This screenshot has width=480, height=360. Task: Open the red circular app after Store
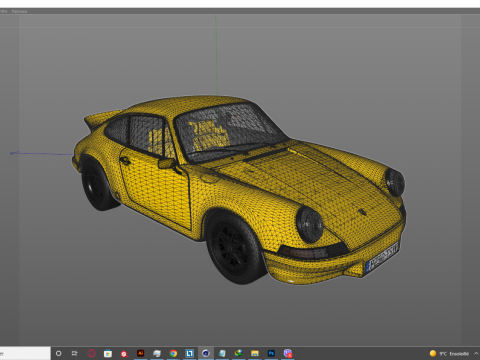coord(124,354)
